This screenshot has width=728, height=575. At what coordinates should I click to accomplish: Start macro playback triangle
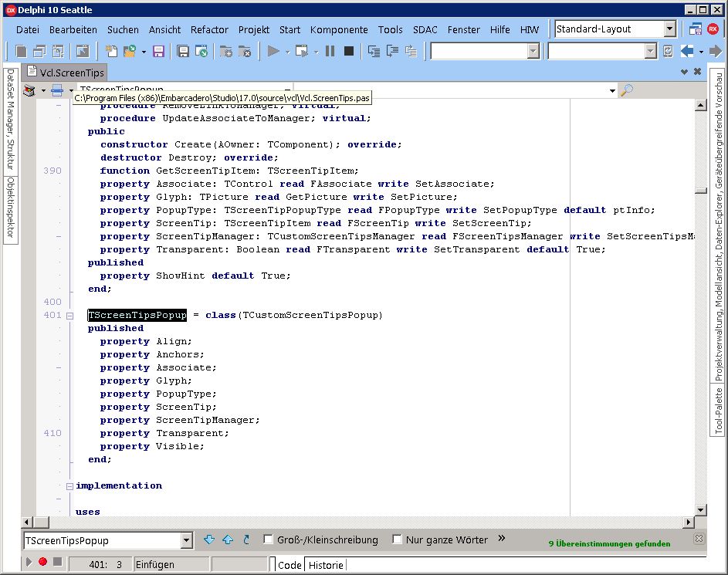pos(29,562)
